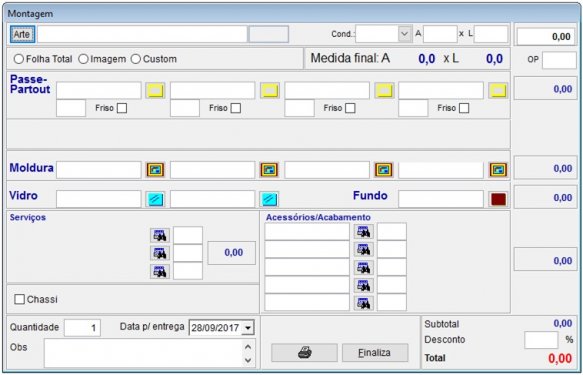The width and height of the screenshot is (583, 375).
Task: Click the blank button beside Arte field
Action: (x=269, y=34)
